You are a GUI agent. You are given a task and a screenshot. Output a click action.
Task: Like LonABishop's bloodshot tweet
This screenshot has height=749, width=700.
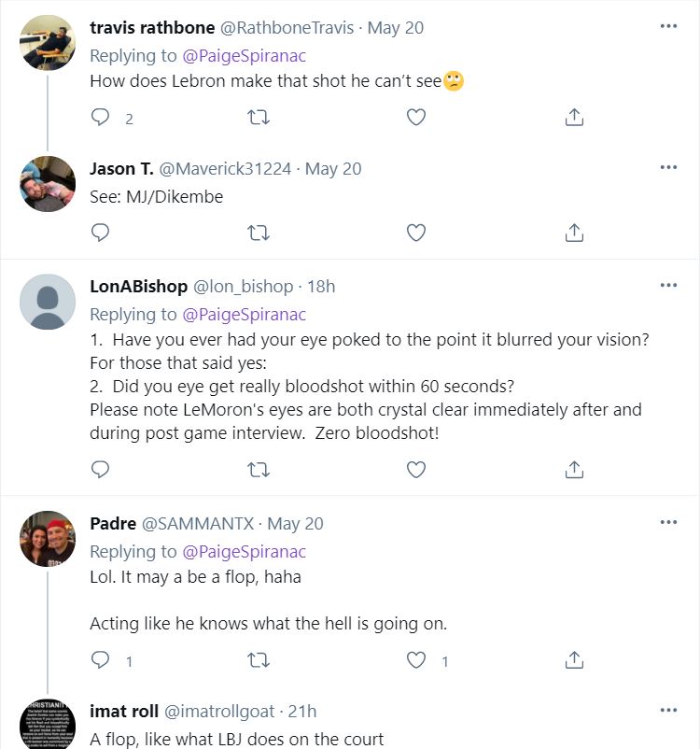416,469
